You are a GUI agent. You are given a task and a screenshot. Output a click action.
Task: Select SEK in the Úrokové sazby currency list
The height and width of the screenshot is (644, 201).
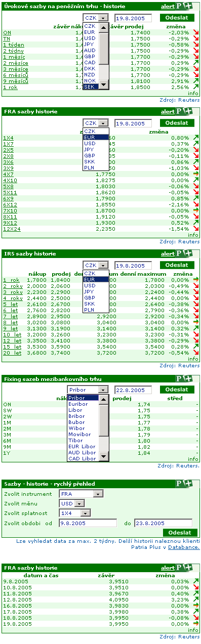[x=90, y=87]
